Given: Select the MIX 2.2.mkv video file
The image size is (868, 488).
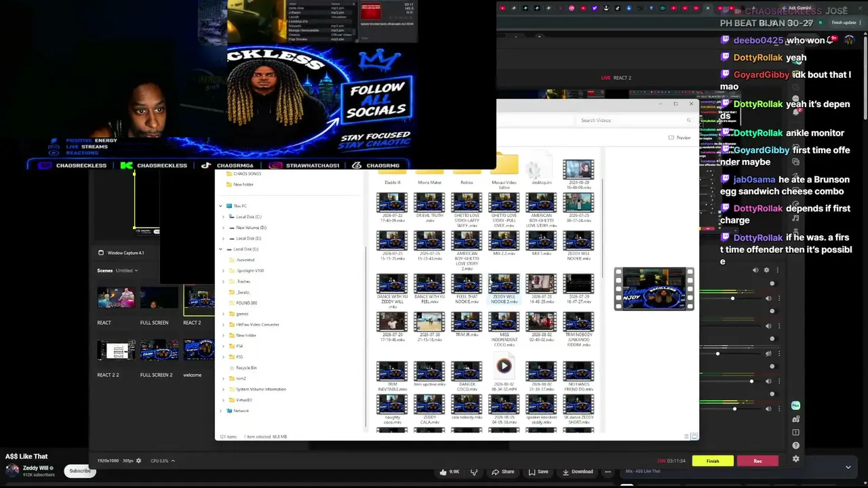Looking at the screenshot, I should pos(504,243).
